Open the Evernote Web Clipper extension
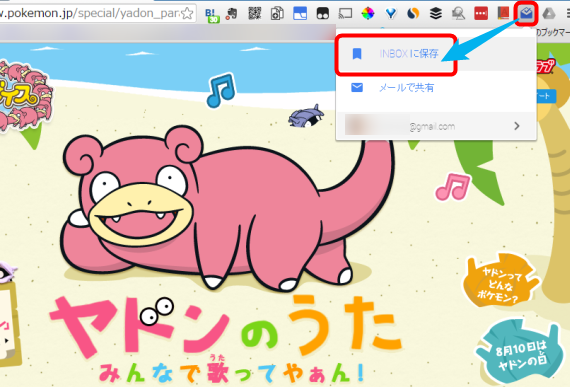Image resolution: width=570 pixels, height=387 pixels. 232,14
